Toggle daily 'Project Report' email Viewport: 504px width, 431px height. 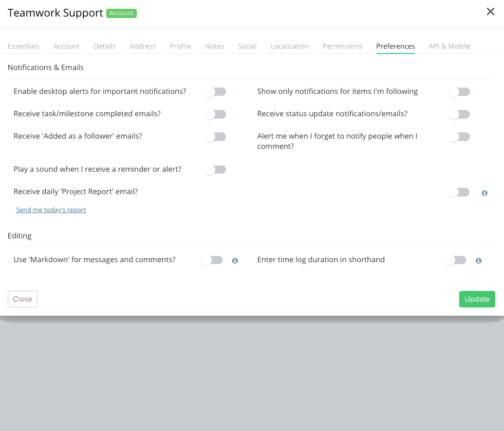(x=459, y=192)
